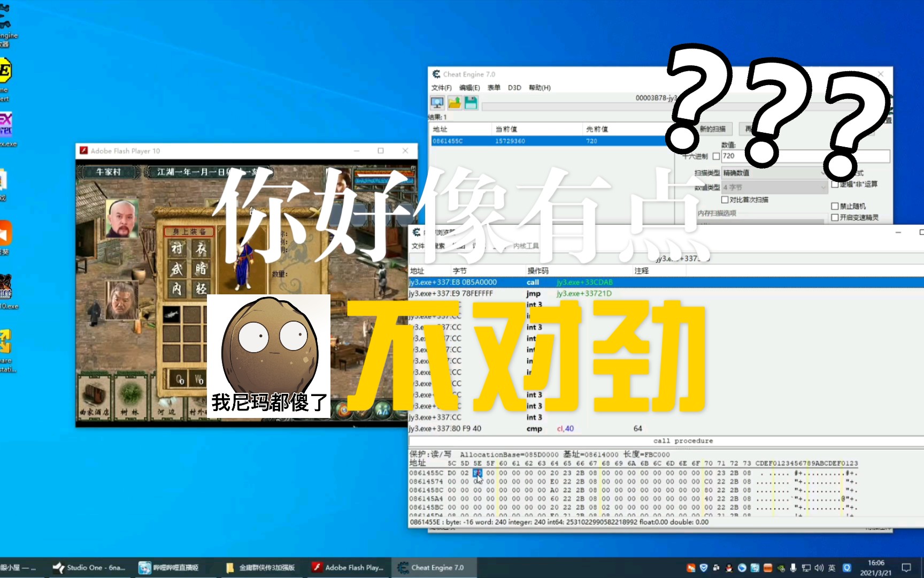Image resolution: width=924 pixels, height=578 pixels.
Task: Select address 0861455C in results list
Action: tap(448, 141)
